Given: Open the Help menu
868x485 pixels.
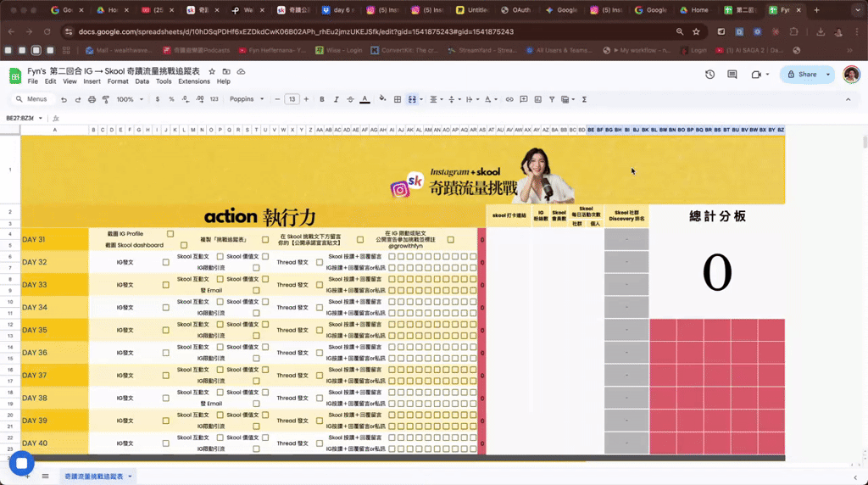Looking at the screenshot, I should (x=224, y=81).
